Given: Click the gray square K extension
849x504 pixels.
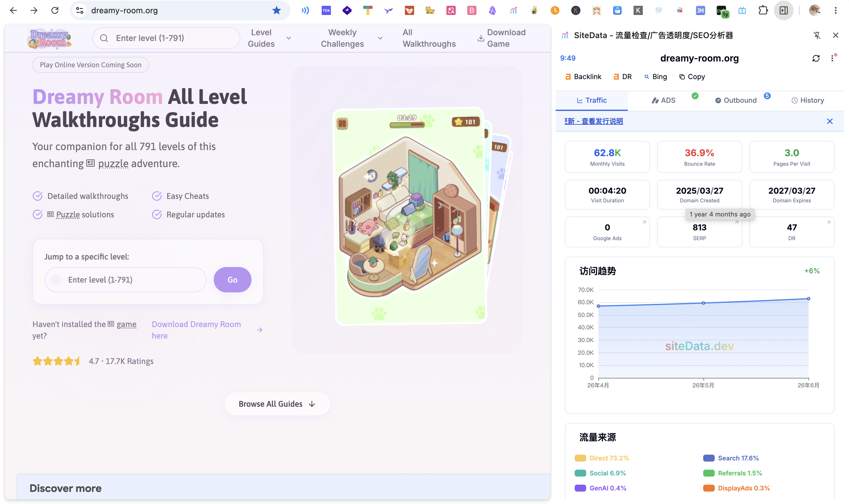Looking at the screenshot, I should [638, 10].
